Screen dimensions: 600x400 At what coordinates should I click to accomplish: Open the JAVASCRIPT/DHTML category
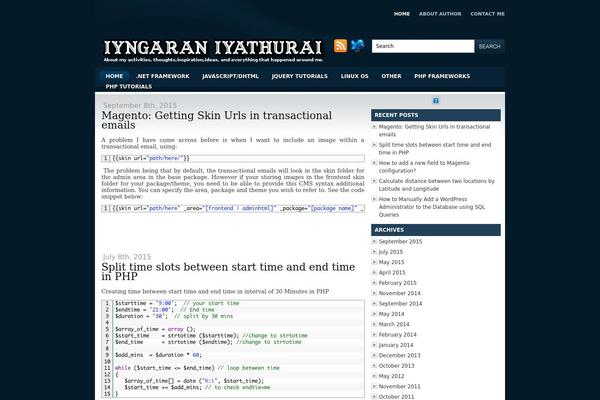[230, 76]
